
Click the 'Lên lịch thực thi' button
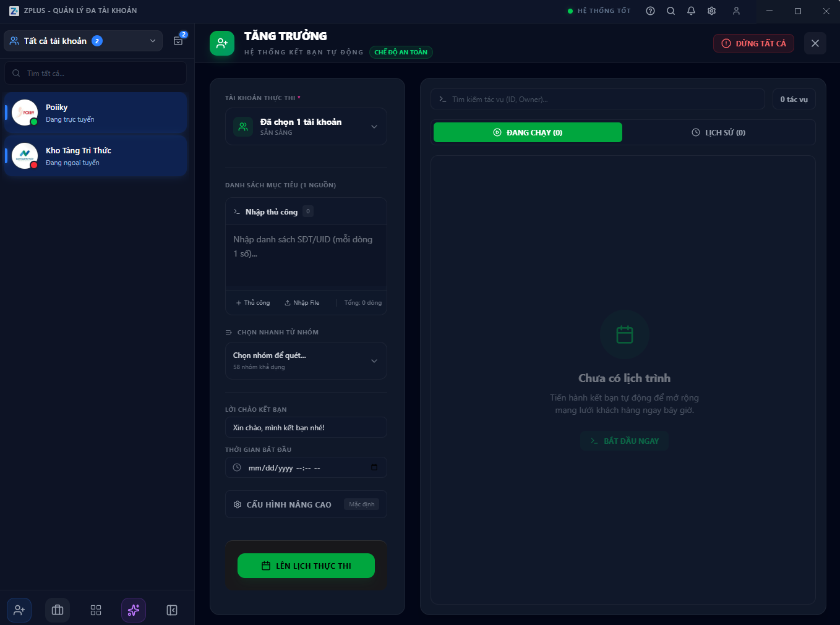[306, 566]
